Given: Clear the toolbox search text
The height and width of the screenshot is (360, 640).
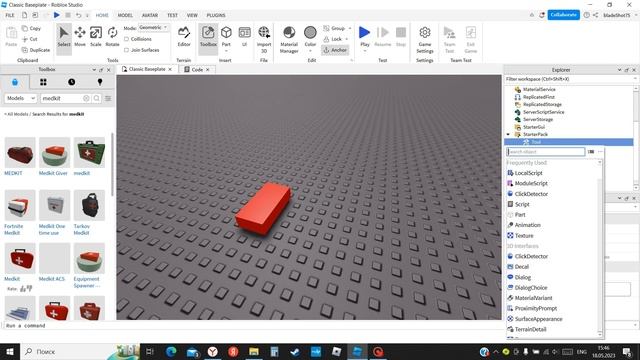Looking at the screenshot, I should [86, 98].
